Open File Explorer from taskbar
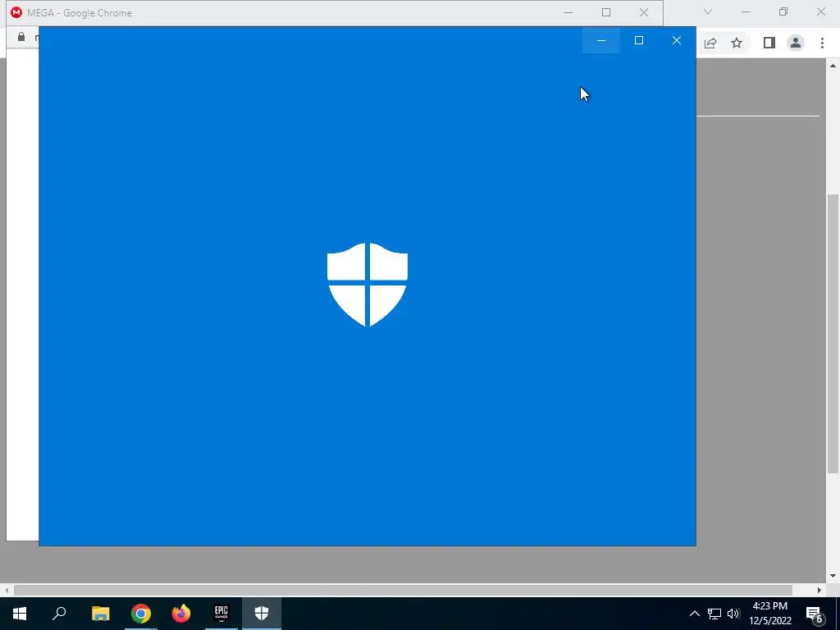The height and width of the screenshot is (630, 840). pyautogui.click(x=100, y=614)
